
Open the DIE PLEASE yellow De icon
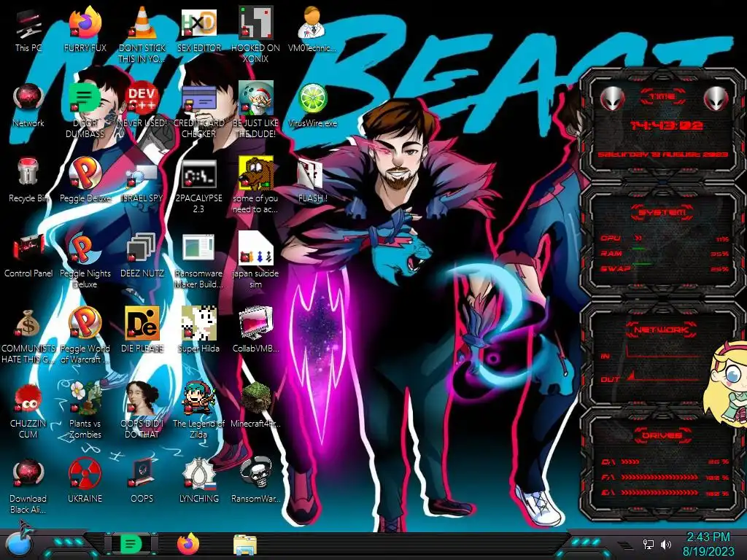point(142,330)
